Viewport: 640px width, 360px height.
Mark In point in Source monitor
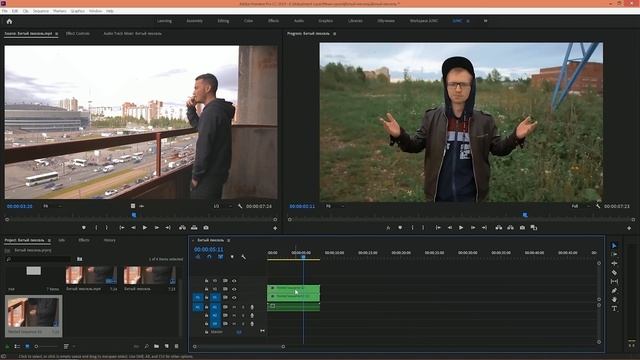[x=96, y=228]
